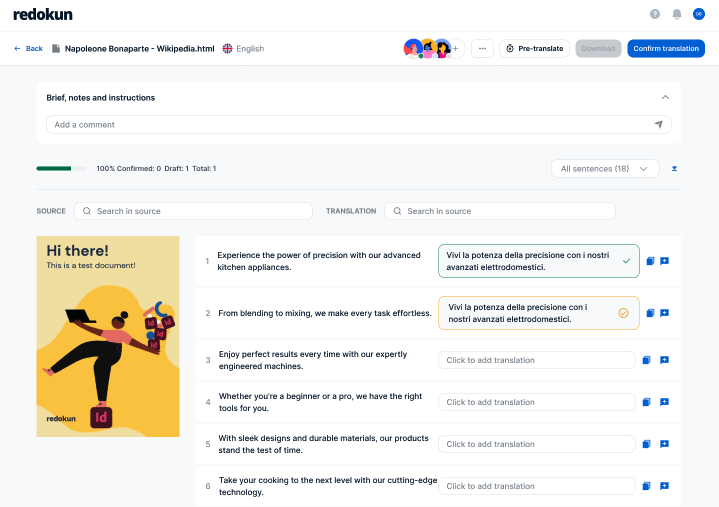Open the All sentences (18) filter dropdown
This screenshot has height=507, width=719.
(x=605, y=169)
